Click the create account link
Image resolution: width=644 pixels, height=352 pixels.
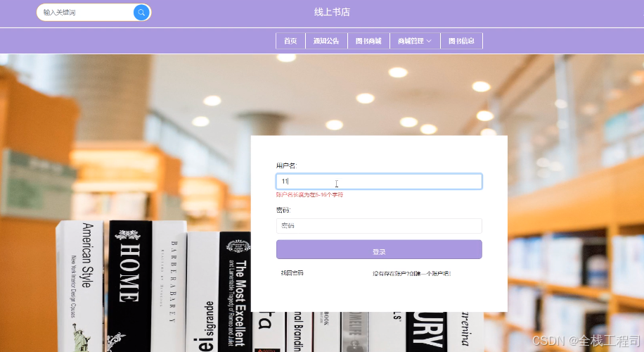(x=411, y=273)
